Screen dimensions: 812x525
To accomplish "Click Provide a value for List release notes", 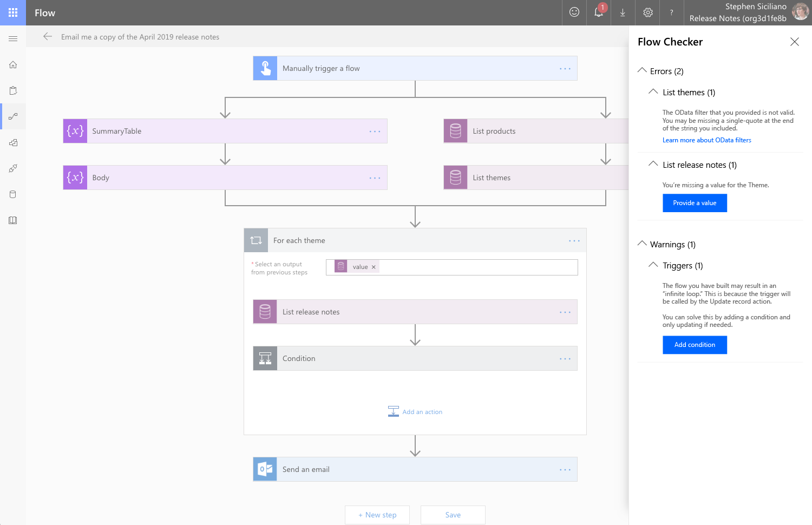I will (x=695, y=202).
